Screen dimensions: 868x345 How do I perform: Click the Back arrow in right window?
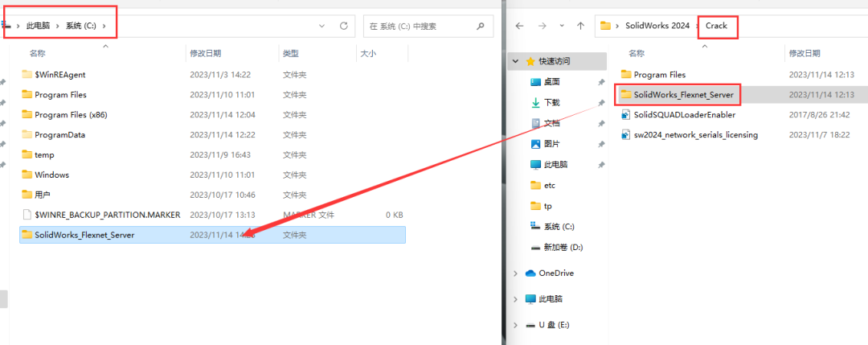(x=520, y=26)
